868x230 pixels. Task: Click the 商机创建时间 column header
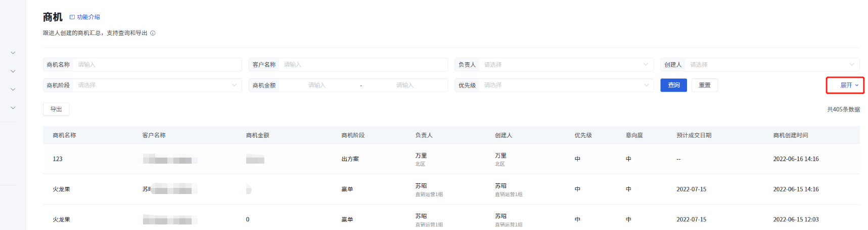click(x=790, y=135)
